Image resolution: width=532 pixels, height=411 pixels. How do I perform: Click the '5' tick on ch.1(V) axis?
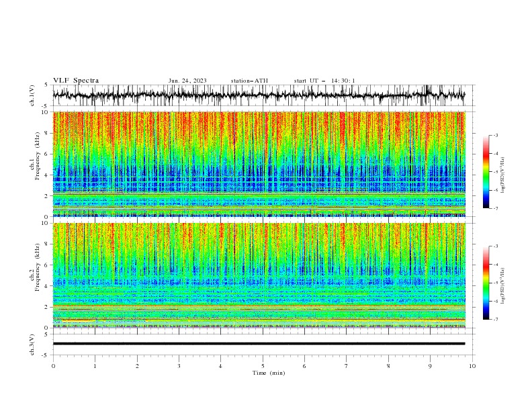[x=47, y=85]
